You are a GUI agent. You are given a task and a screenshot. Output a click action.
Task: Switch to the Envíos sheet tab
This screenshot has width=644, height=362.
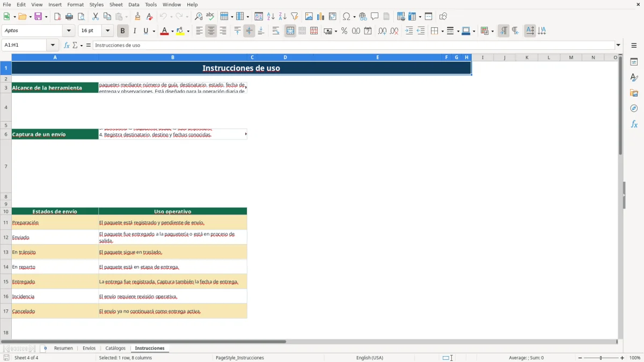click(x=89, y=348)
